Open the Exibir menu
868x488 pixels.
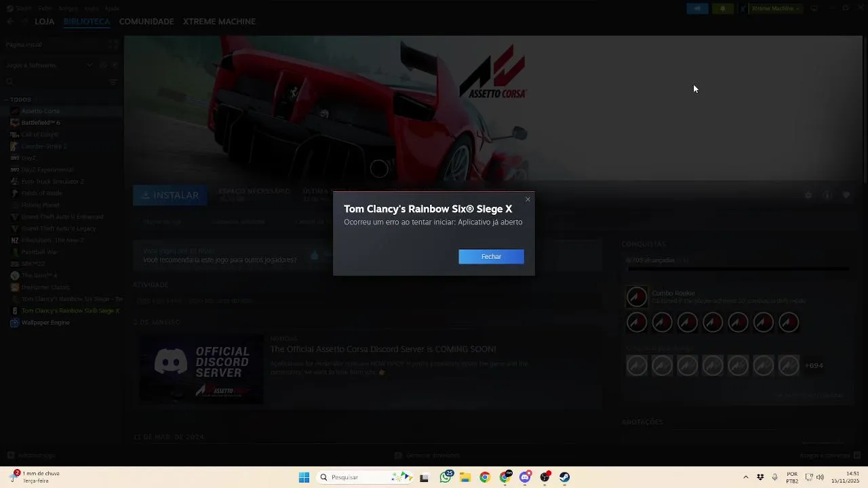pyautogui.click(x=45, y=8)
